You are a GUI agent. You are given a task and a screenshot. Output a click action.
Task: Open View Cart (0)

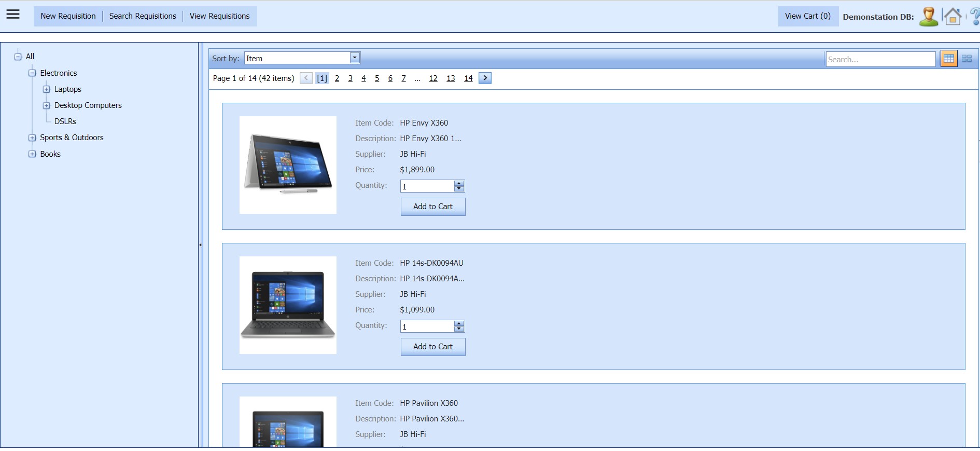click(808, 16)
